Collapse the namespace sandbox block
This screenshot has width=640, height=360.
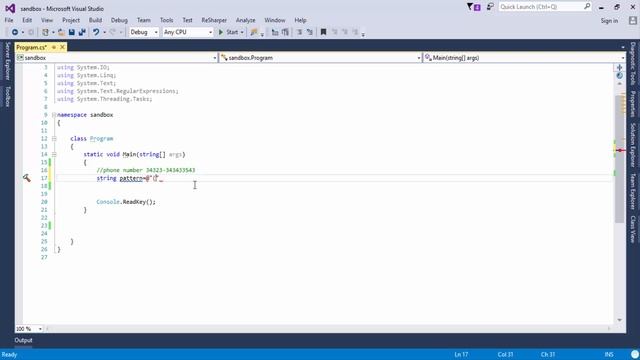pyautogui.click(x=54, y=115)
